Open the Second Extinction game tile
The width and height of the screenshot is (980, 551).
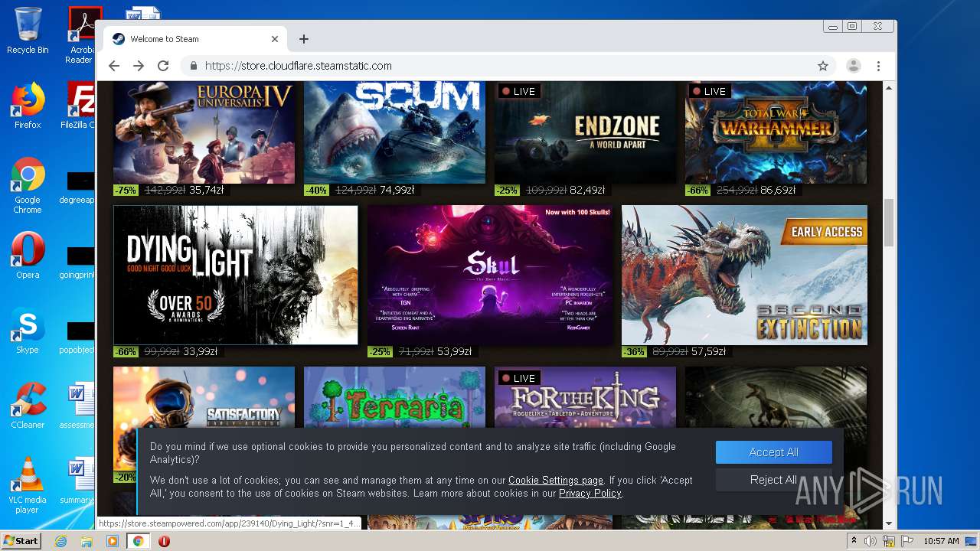tap(744, 275)
